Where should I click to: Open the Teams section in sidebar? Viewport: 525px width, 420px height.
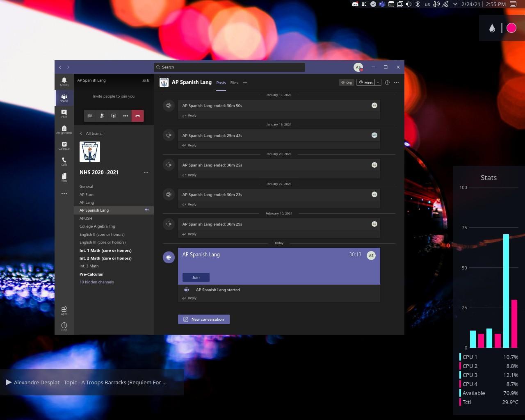click(x=64, y=98)
